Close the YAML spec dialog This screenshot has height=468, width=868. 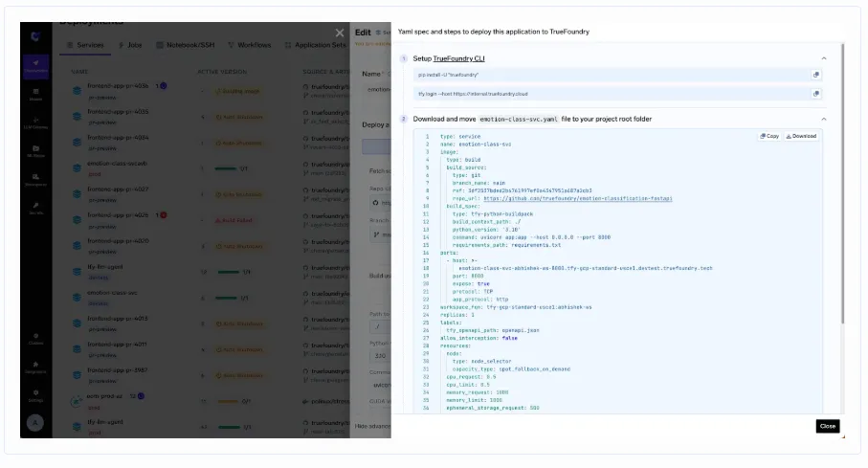tap(828, 426)
